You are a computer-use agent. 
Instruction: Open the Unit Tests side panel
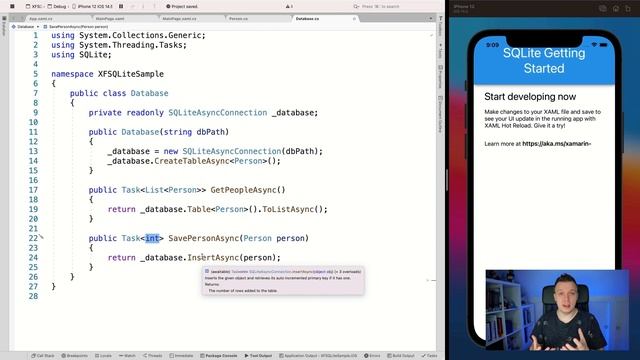(441, 51)
